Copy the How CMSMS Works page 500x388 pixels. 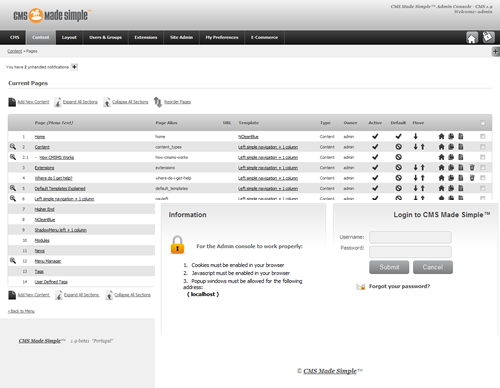(x=451, y=157)
